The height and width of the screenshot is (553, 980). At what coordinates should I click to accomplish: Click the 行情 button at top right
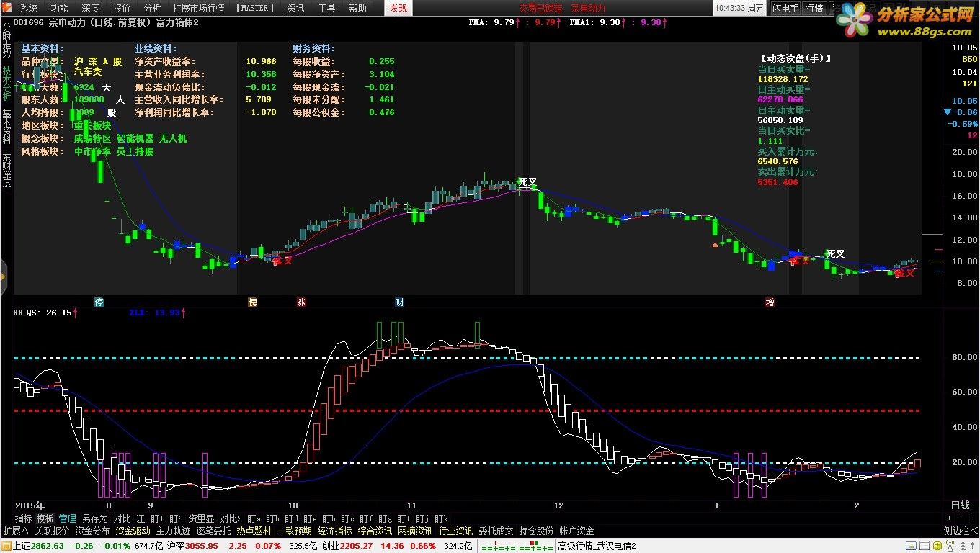coord(814,8)
